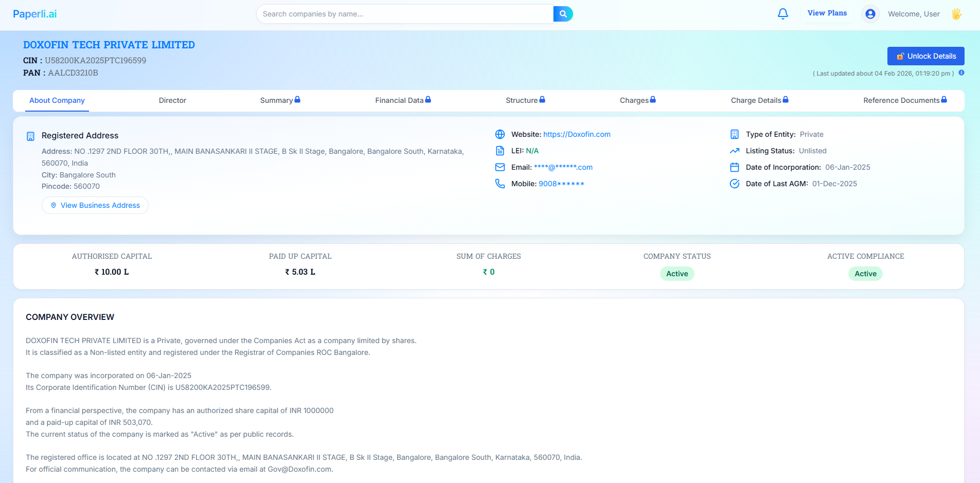Click the lock icon on Financial Data tab
This screenshot has height=483, width=980.
[428, 99]
